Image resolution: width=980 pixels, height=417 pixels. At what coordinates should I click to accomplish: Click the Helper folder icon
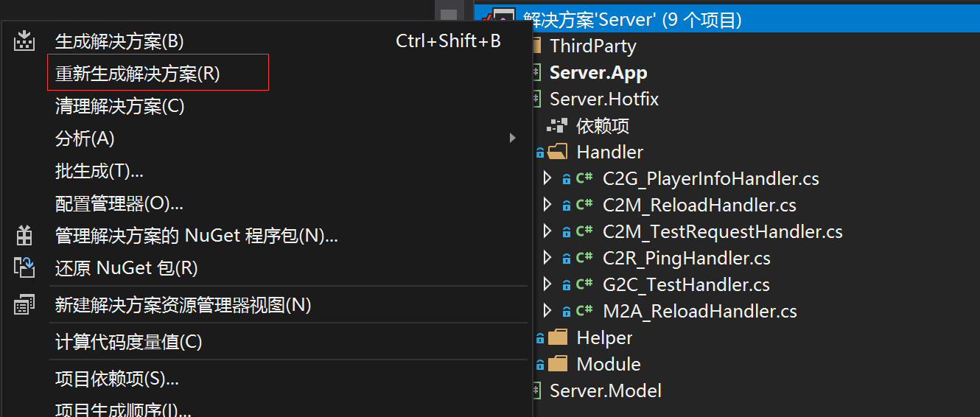pyautogui.click(x=558, y=337)
